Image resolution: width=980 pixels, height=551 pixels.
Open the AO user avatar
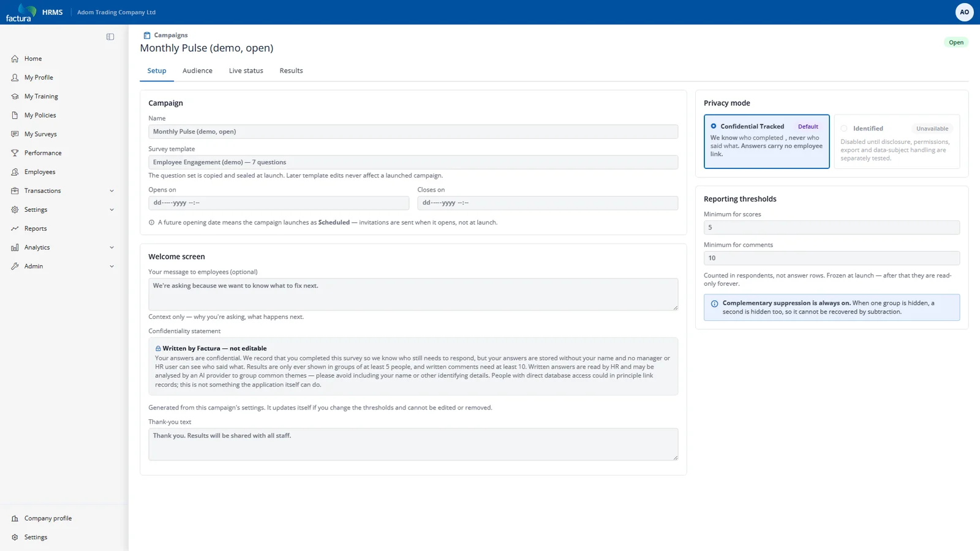964,12
